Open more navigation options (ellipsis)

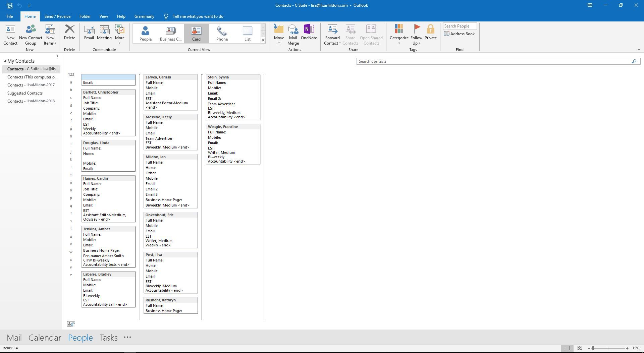[127, 338]
